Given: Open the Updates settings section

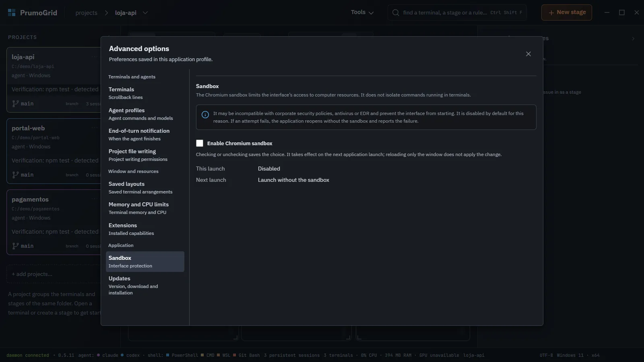Looking at the screenshot, I should click(145, 285).
